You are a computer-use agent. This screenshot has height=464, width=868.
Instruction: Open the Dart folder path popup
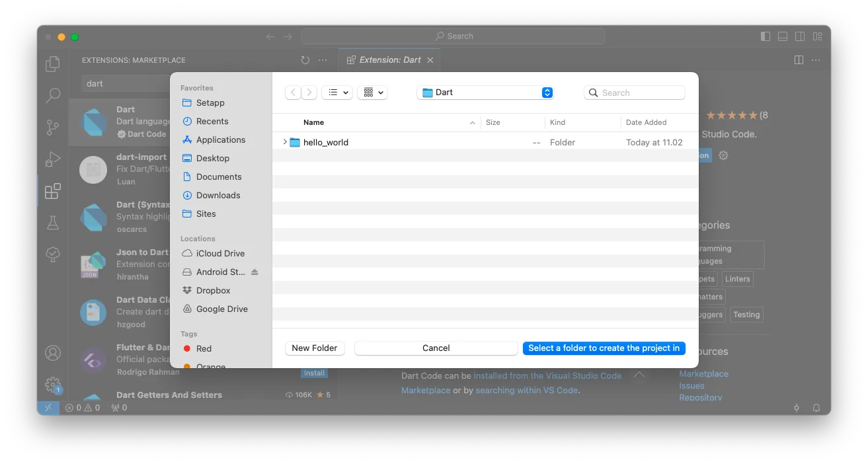[485, 93]
